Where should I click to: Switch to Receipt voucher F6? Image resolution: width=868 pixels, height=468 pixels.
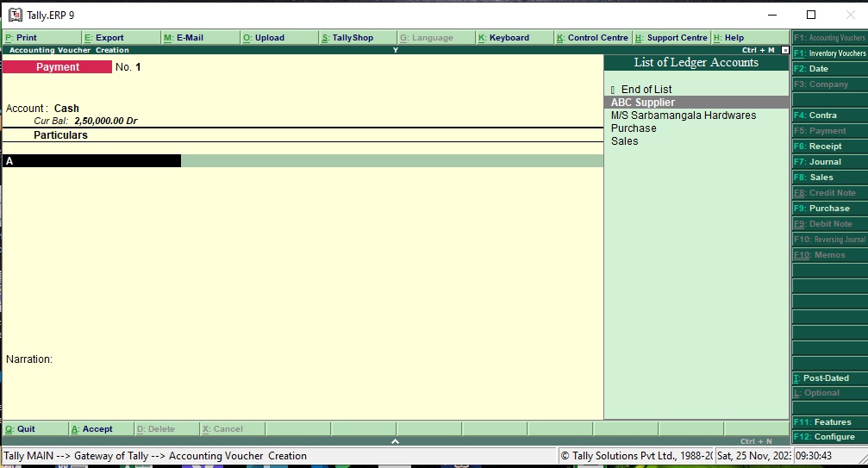[x=829, y=146]
